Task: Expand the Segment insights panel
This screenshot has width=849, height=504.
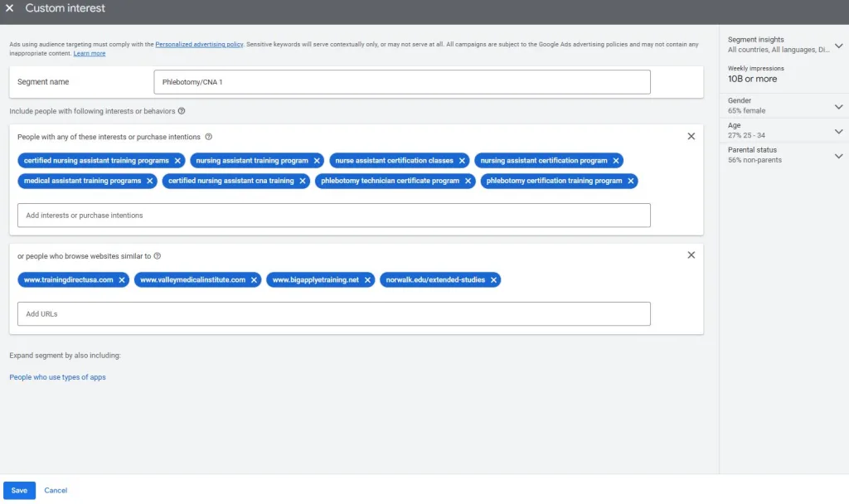Action: pyautogui.click(x=838, y=46)
